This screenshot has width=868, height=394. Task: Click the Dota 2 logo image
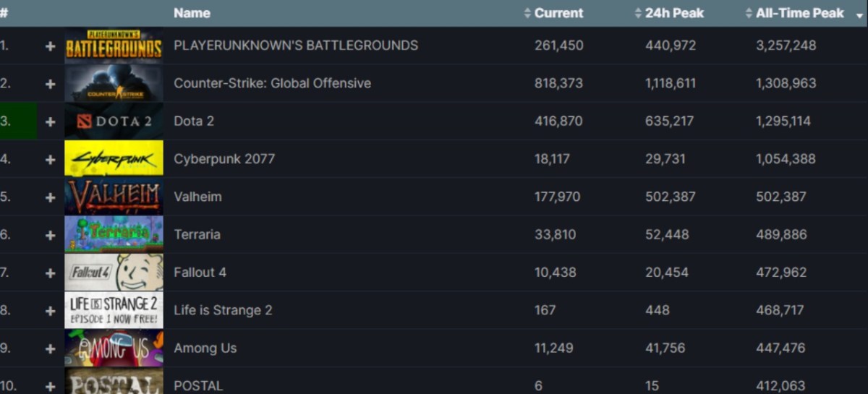tap(114, 121)
